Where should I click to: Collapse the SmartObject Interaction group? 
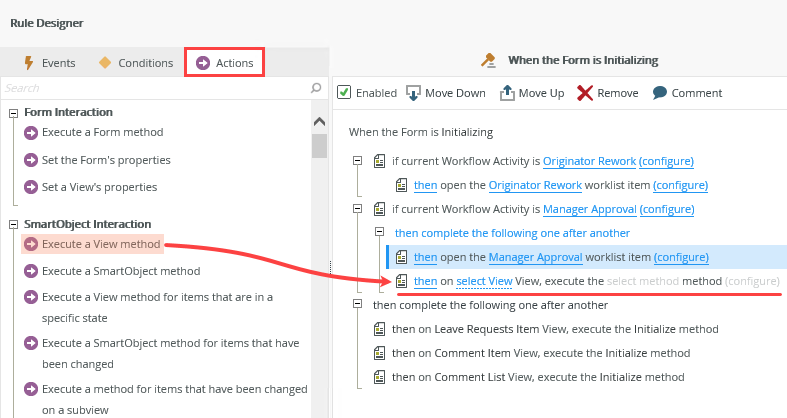coord(14,224)
